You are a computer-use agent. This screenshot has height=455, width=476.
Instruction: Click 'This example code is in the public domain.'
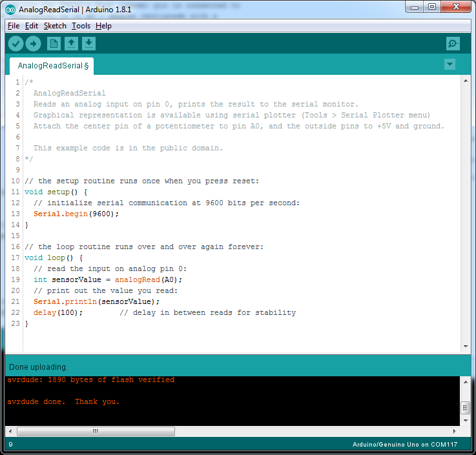[x=128, y=148]
